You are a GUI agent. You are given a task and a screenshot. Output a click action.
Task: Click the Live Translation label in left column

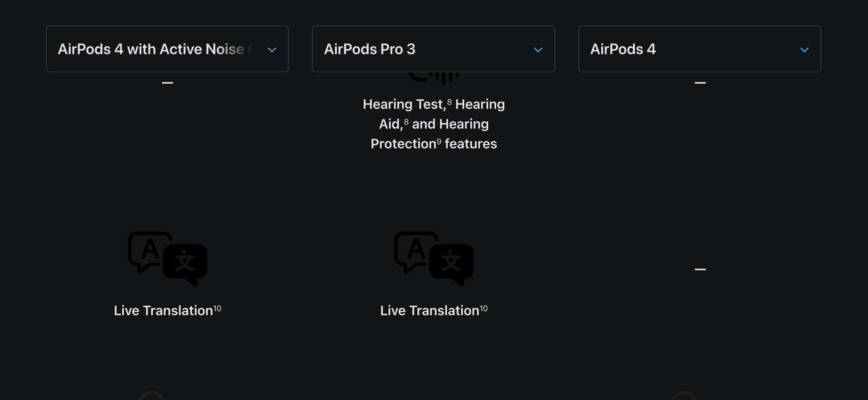[163, 311]
